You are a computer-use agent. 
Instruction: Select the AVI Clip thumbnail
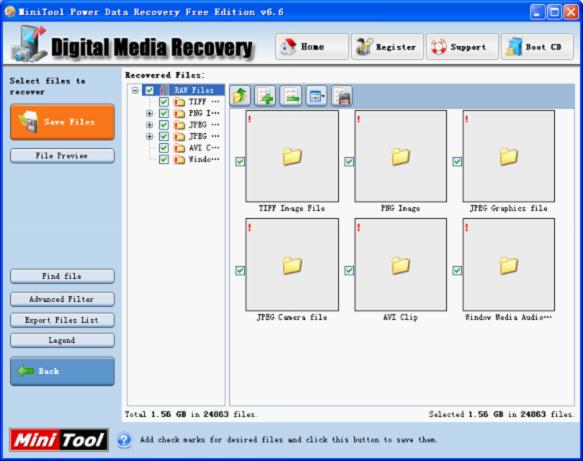tap(401, 265)
